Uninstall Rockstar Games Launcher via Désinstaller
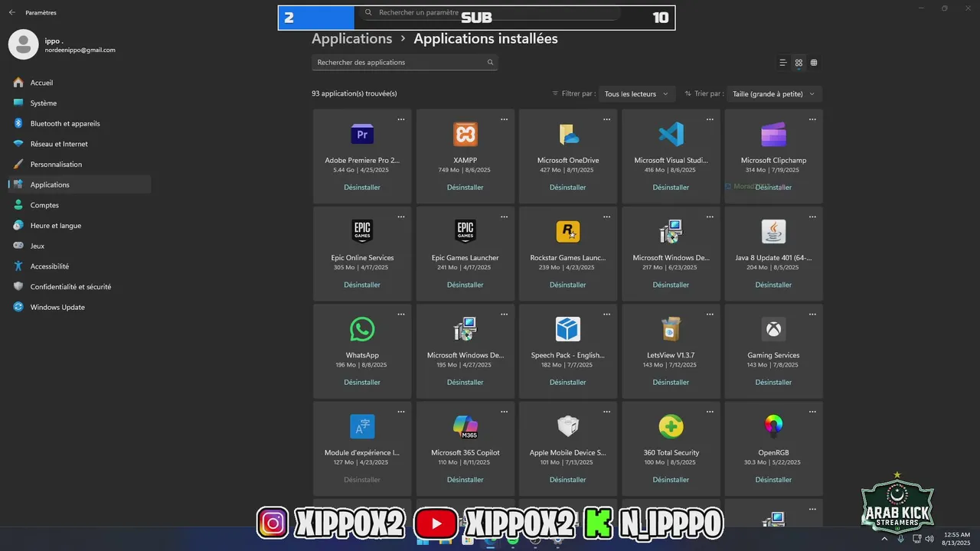This screenshot has width=980, height=551. point(568,285)
